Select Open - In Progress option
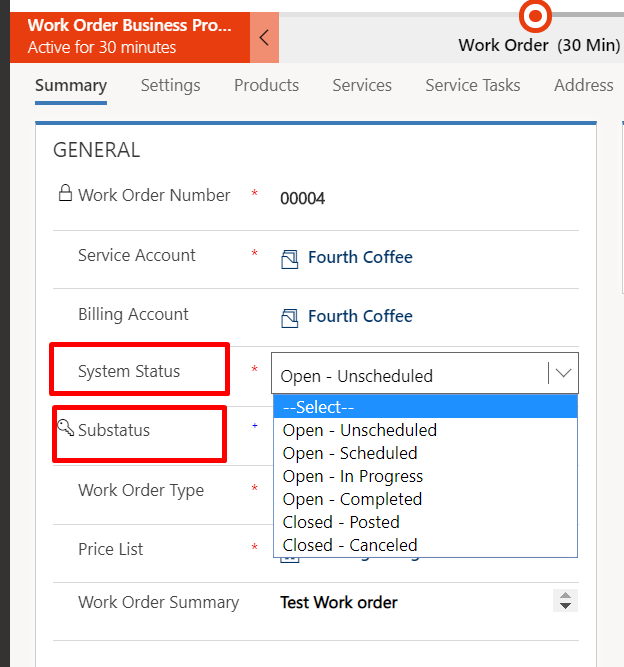This screenshot has height=667, width=624. tap(352, 476)
